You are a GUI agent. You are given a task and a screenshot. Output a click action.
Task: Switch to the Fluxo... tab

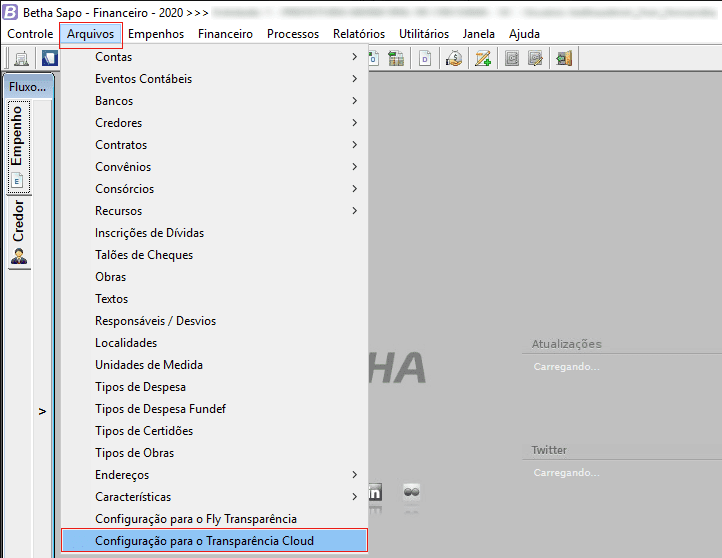(x=28, y=87)
